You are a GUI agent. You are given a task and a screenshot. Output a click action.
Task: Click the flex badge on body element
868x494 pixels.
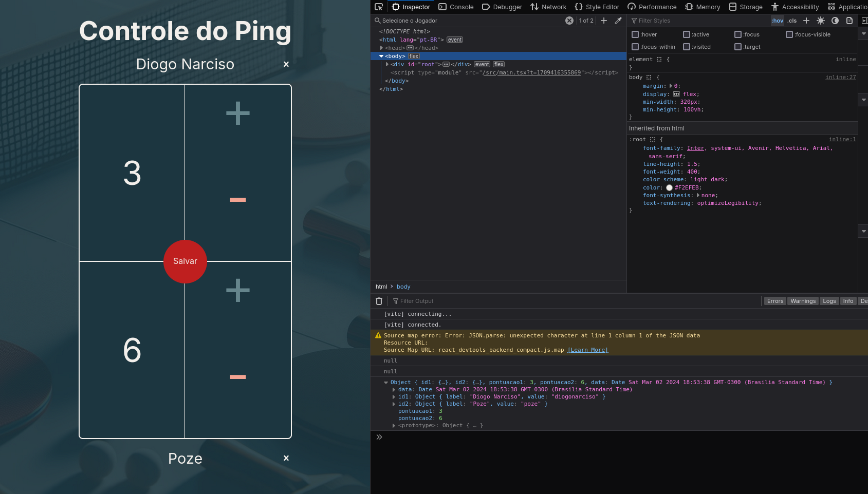point(414,56)
